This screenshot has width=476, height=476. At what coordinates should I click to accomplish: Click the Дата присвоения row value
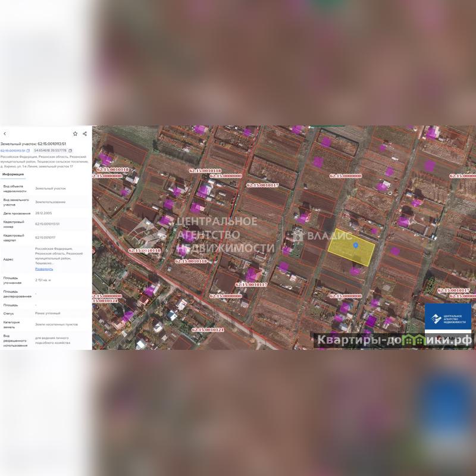pyautogui.click(x=42, y=213)
